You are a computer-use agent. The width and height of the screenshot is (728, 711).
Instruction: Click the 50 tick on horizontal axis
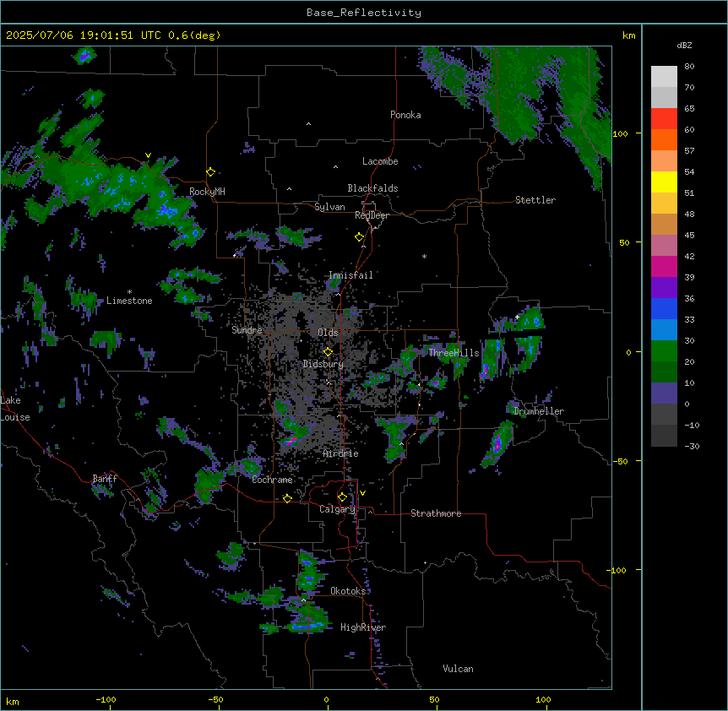coord(434,699)
